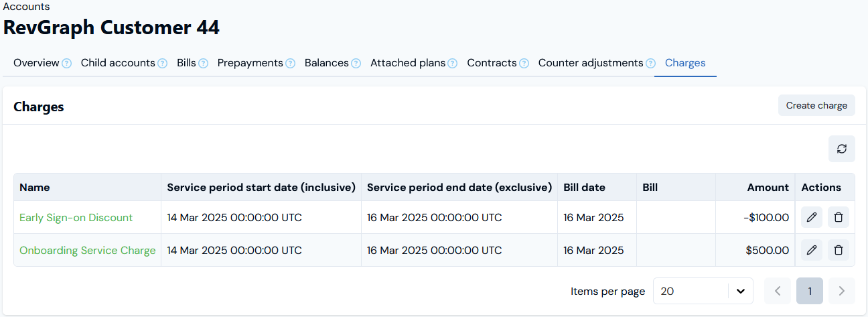Open the Onboarding Service Charge link

tap(88, 251)
